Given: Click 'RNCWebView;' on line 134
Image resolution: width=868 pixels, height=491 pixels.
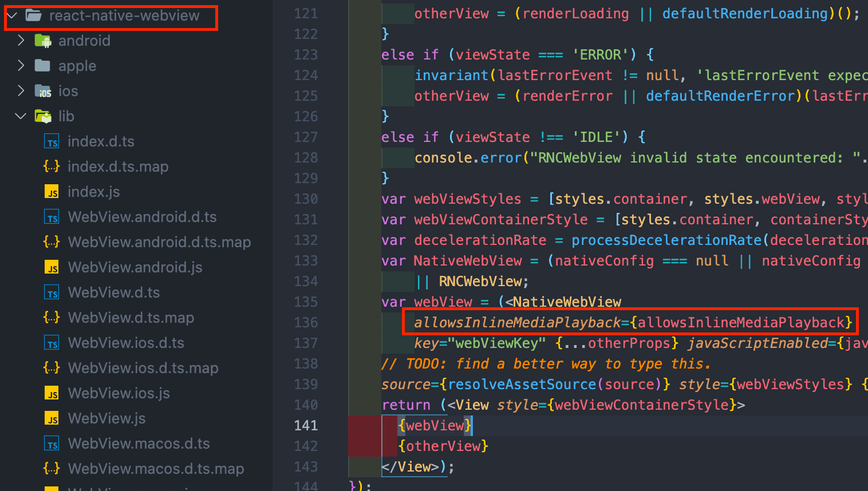Looking at the screenshot, I should point(484,282).
